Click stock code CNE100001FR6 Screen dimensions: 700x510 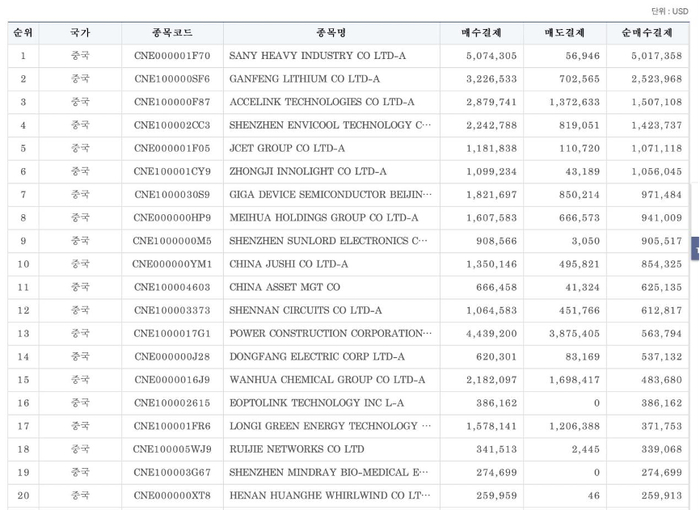[x=172, y=426]
